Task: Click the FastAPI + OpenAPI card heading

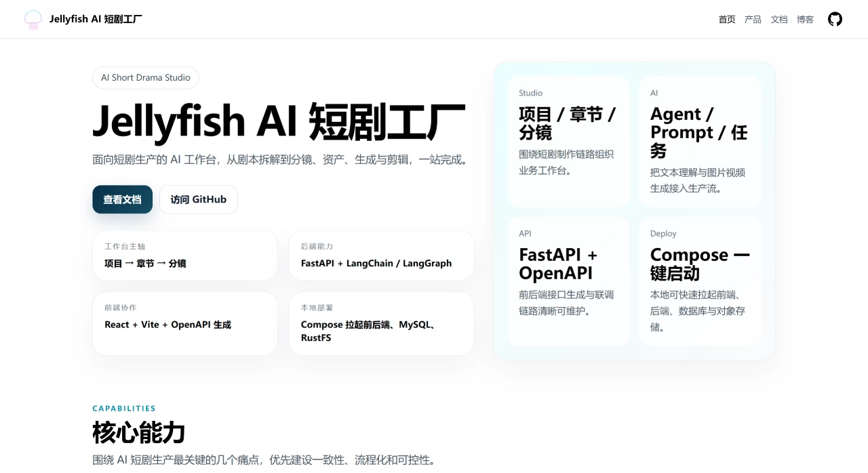Action: click(x=558, y=264)
